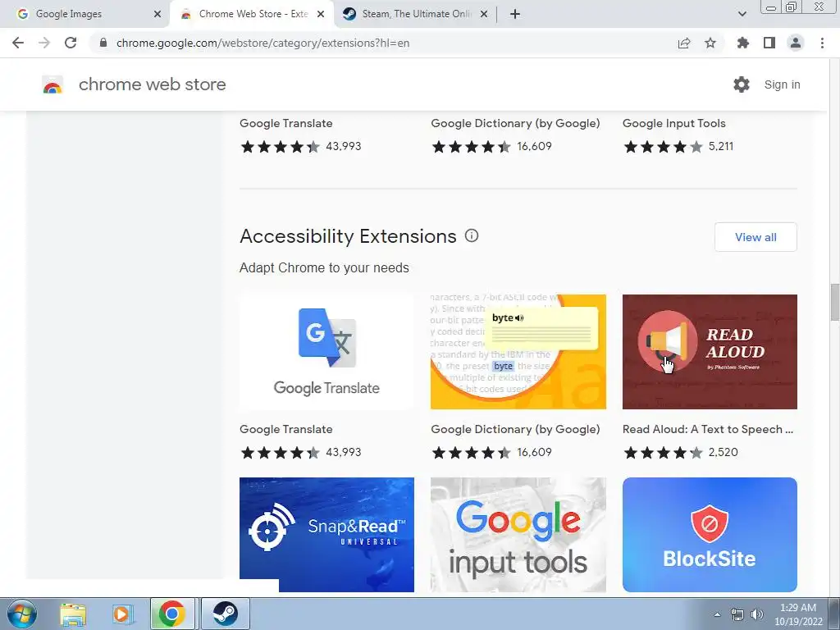Click the lock icon in the address bar
840x630 pixels.
click(x=103, y=43)
